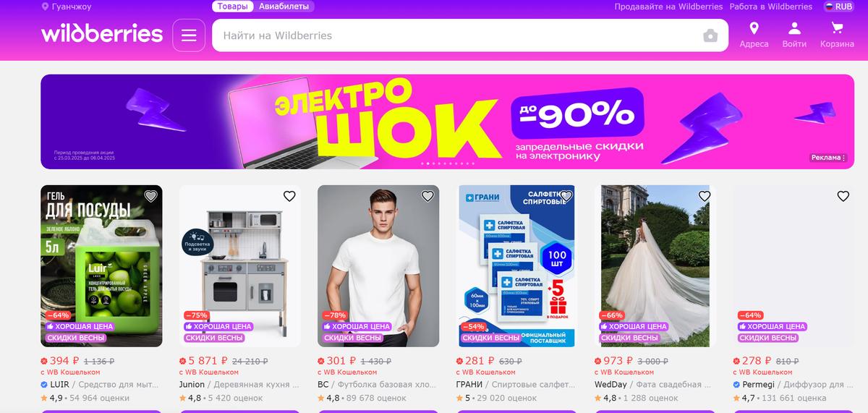The width and height of the screenshot is (868, 413).
Task: Click the Wildberries logo
Action: [x=102, y=35]
